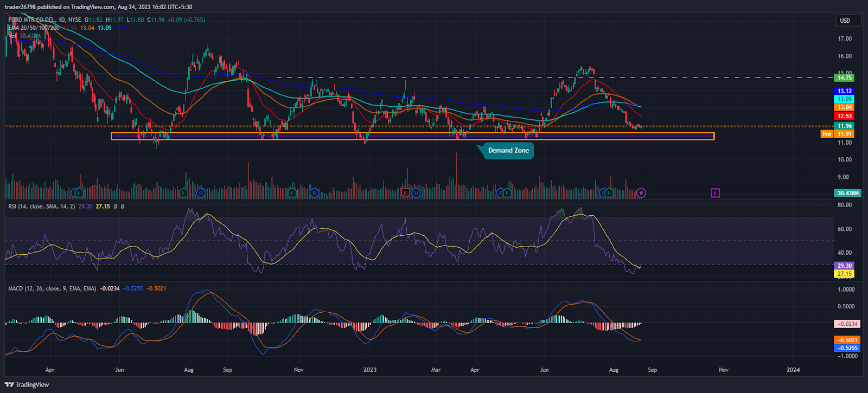Click the purple 29.30 RSI scale label
The width and height of the screenshot is (868, 393).
point(845,266)
